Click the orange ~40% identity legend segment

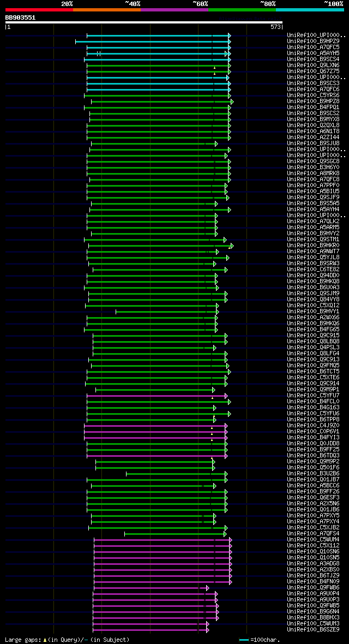(107, 9)
